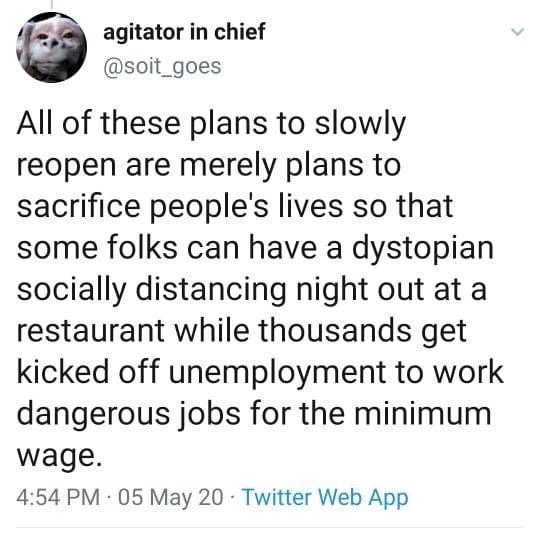
Task: Click the agitator in chief profile avatar
Action: [x=51, y=48]
